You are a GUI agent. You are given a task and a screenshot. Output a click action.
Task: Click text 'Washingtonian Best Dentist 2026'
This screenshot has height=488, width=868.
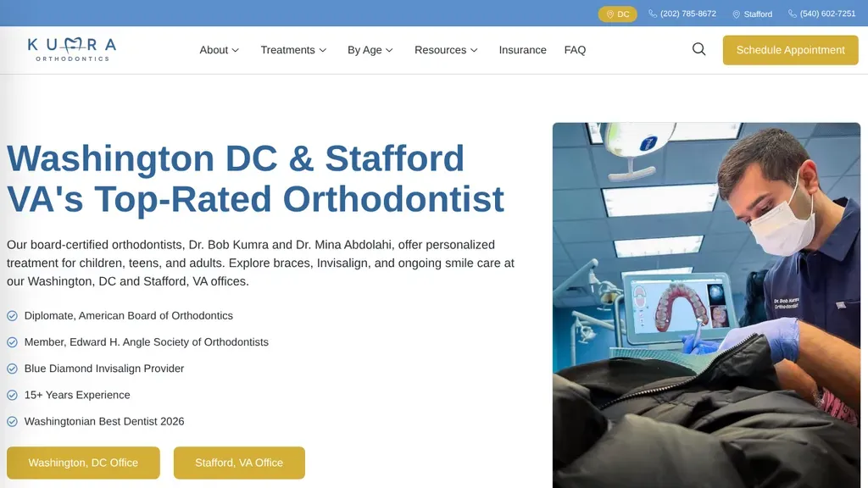tap(104, 422)
